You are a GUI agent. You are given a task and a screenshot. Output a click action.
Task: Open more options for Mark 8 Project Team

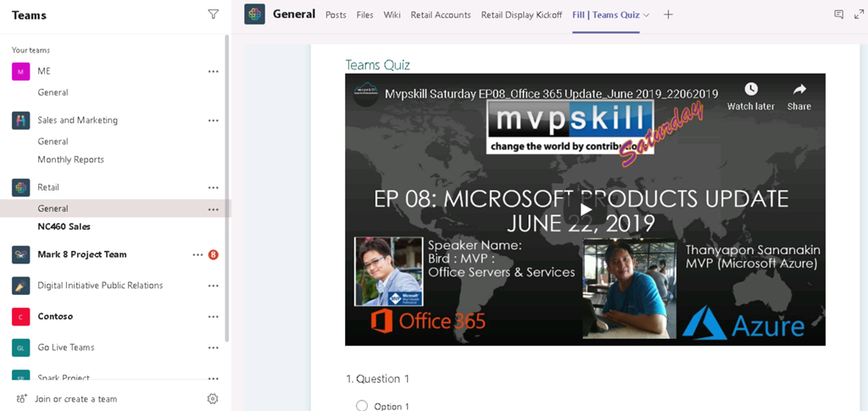click(x=198, y=254)
